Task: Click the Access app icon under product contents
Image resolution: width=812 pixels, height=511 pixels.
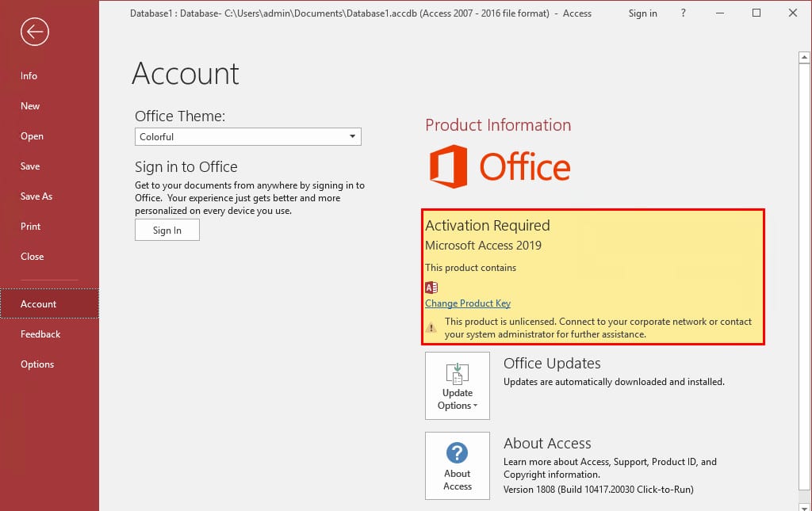Action: [x=431, y=287]
